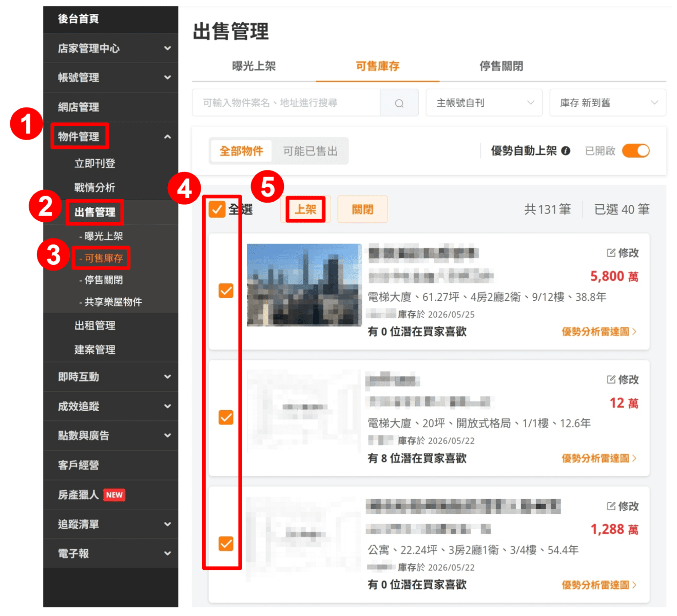Toggle the 全選 select-all checkbox
The width and height of the screenshot is (677, 616).
(x=217, y=209)
